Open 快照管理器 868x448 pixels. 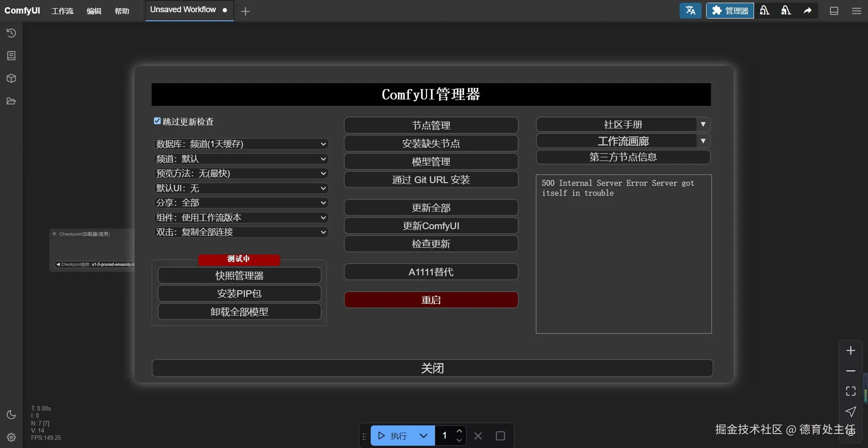(x=239, y=275)
